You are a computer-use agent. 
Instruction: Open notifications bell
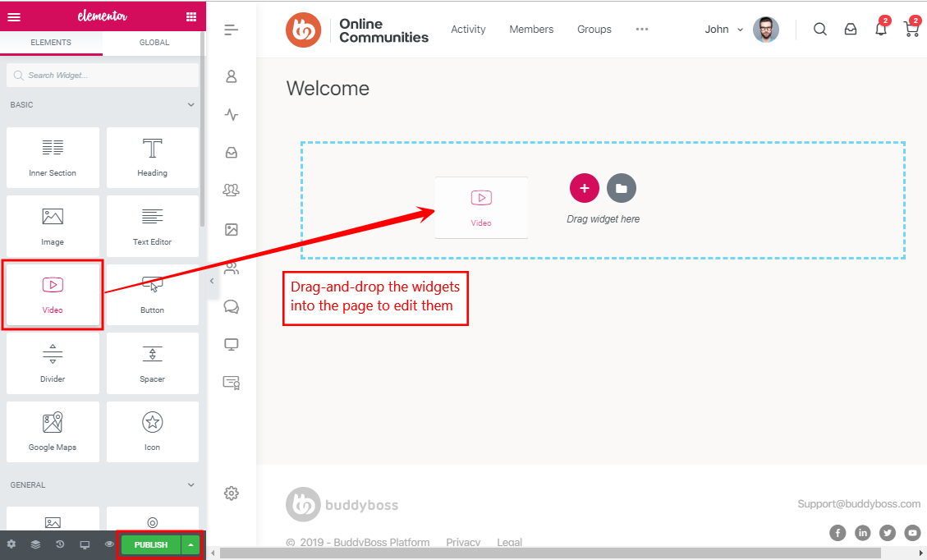pos(880,29)
